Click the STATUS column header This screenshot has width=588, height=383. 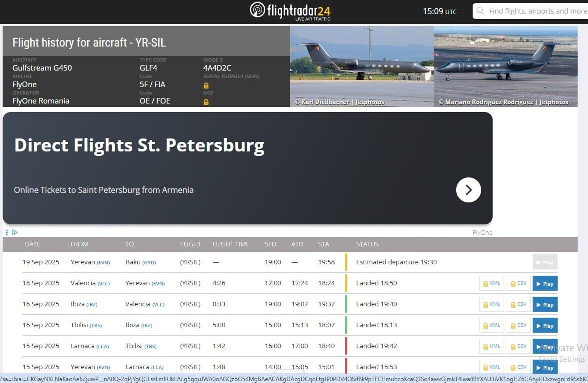pyautogui.click(x=367, y=244)
